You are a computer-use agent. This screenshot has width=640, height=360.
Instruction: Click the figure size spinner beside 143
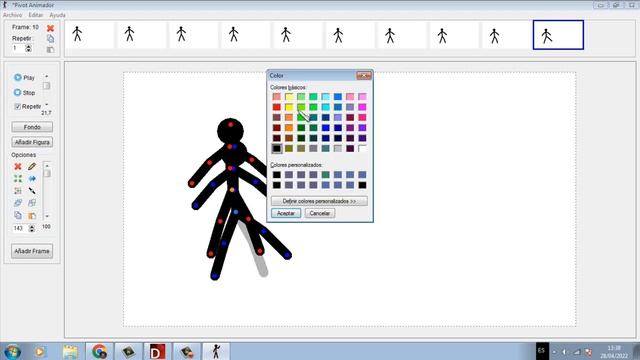click(32, 229)
